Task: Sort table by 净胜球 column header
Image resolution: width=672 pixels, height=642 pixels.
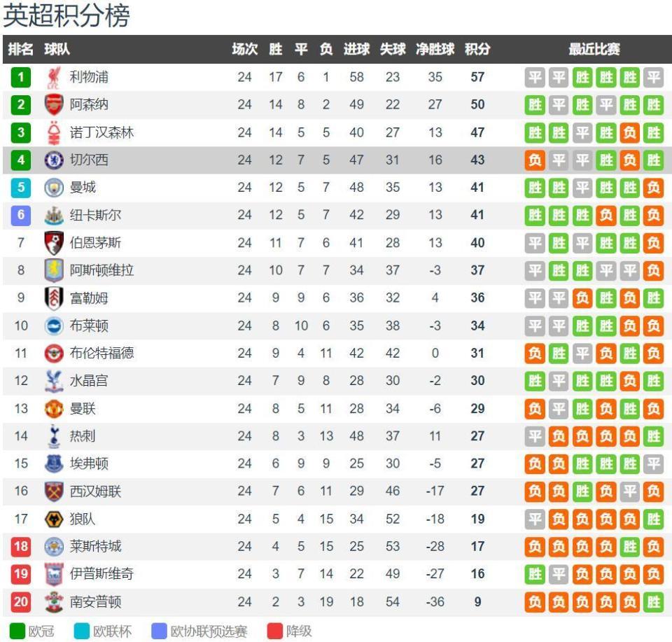Action: 435,50
